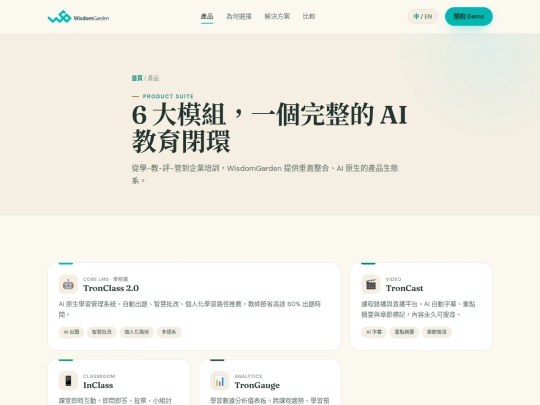Click the TronCast clapperboard icon
The height and width of the screenshot is (405, 540).
[371, 284]
